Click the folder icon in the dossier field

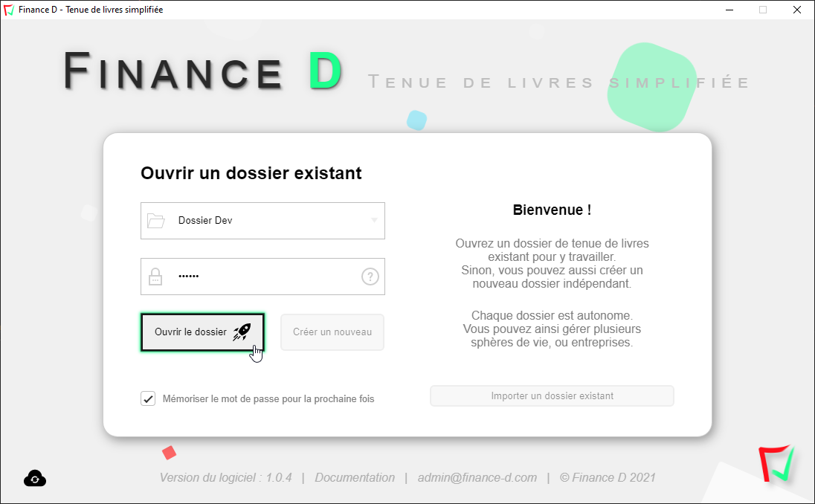(x=156, y=220)
